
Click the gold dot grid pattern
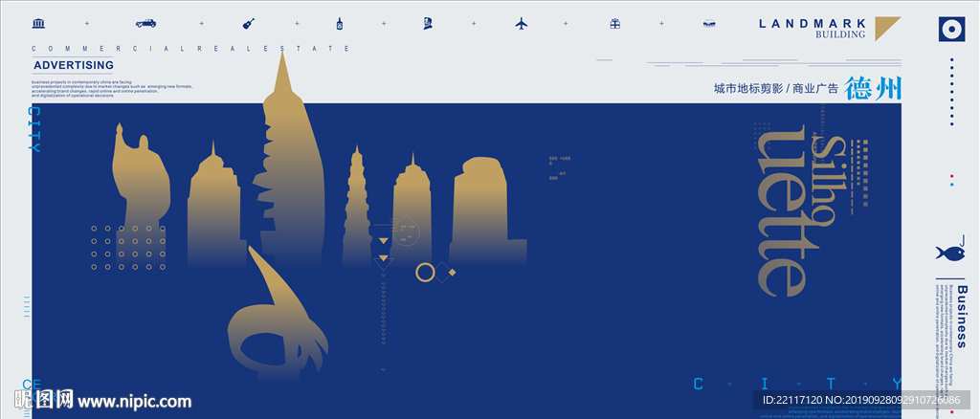coord(129,248)
